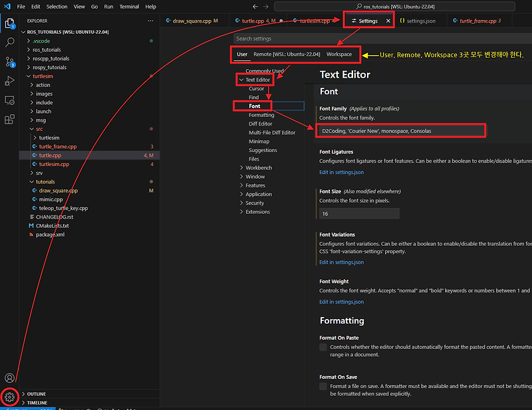Select Commonly Used in settings contents
Viewport: 532px width, 410px height.
pyautogui.click(x=264, y=71)
